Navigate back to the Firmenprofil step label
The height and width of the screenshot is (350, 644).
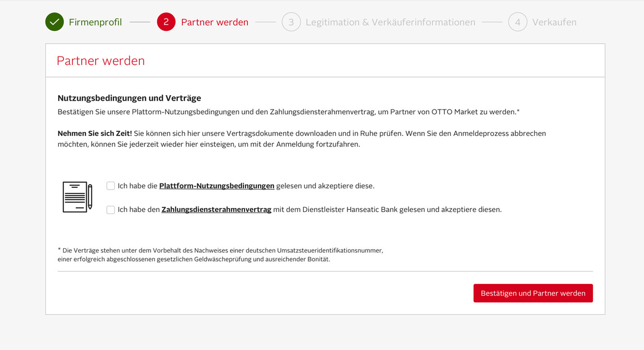95,22
